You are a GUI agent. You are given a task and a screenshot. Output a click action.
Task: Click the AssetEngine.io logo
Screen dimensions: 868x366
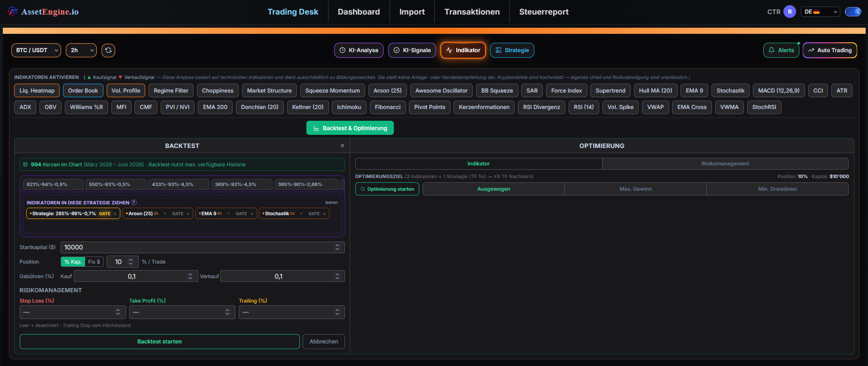click(43, 12)
